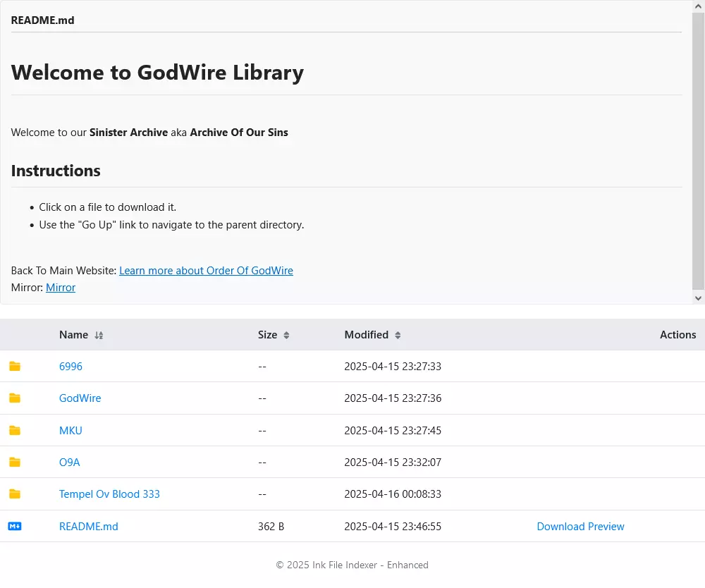Viewport: 705px width, 588px height.
Task: Open the Tempel Ov Blood 333 folder
Action: pyautogui.click(x=109, y=494)
